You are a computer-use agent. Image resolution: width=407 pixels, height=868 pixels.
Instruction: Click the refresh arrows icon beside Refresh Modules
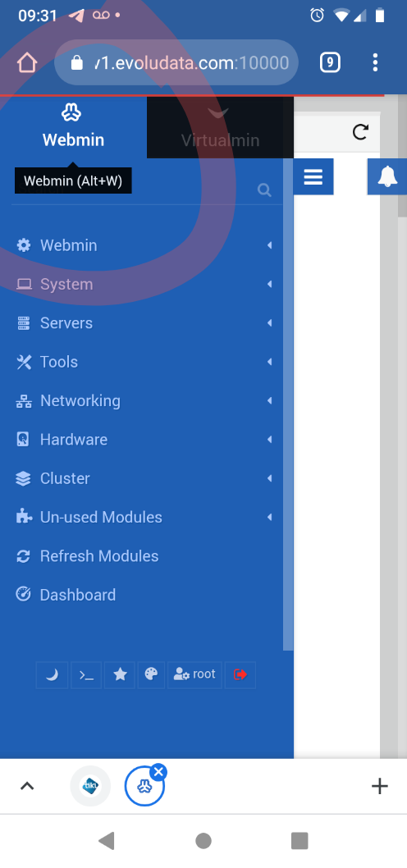point(23,555)
